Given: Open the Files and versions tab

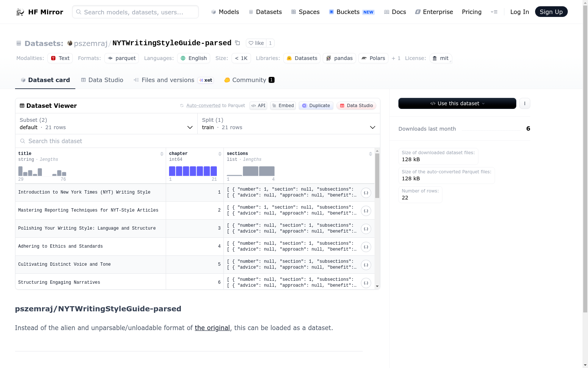Looking at the screenshot, I should coord(173,80).
